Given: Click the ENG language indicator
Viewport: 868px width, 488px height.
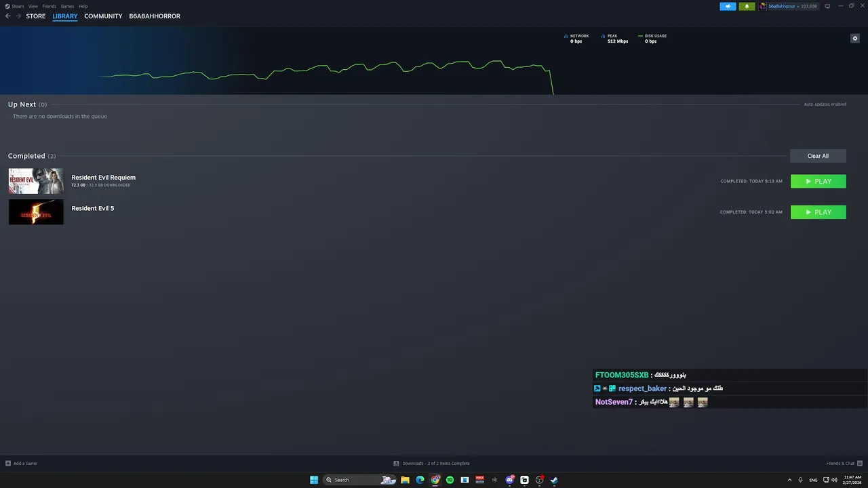Looking at the screenshot, I should (x=813, y=480).
